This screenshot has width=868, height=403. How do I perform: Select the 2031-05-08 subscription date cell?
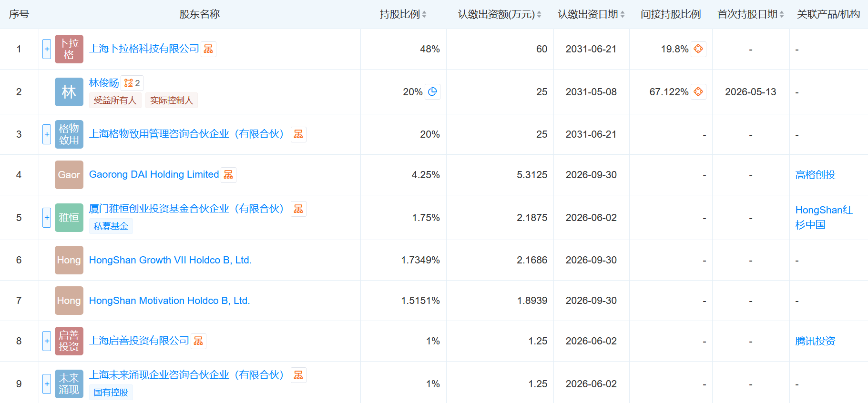(x=591, y=92)
